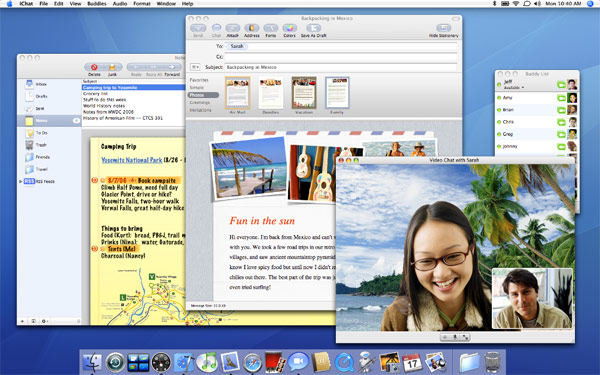
Task: Select the Greetings stationery category
Action: point(200,103)
